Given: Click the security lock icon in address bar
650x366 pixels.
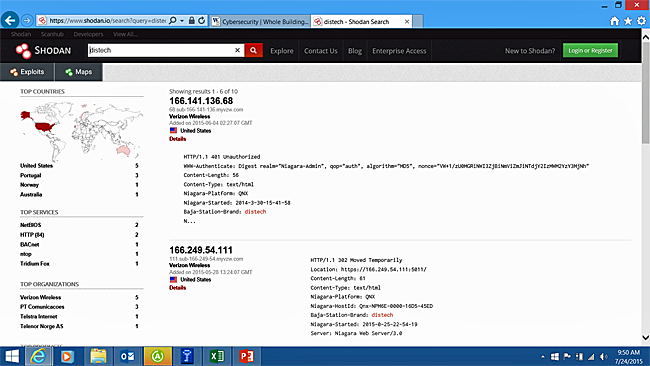Looking at the screenshot, I should tap(192, 20).
